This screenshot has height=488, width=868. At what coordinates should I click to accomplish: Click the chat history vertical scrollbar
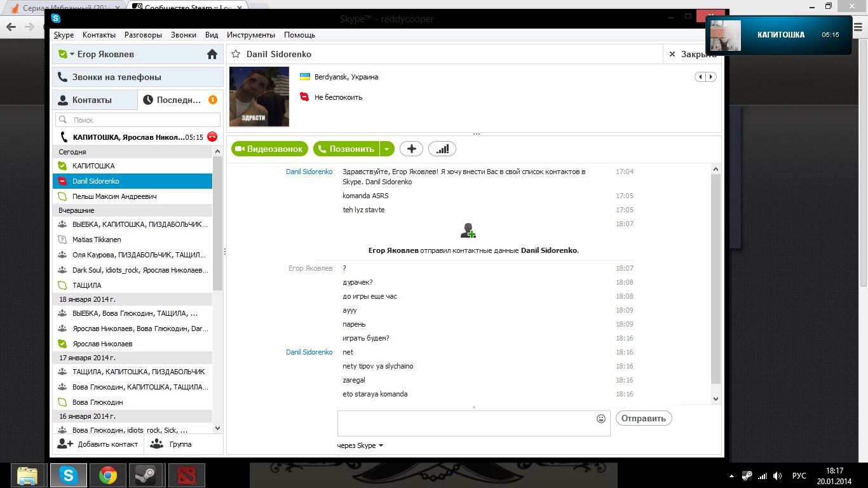point(716,278)
